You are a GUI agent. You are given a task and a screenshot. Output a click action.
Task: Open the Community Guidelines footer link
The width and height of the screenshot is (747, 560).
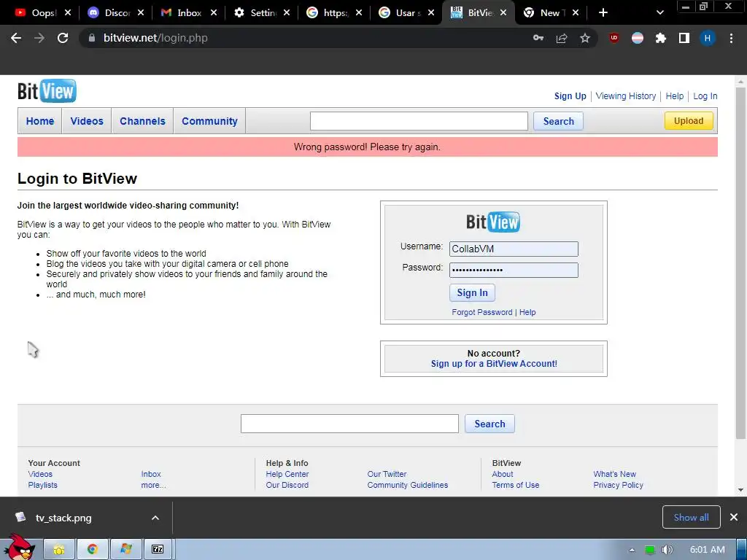pos(407,485)
